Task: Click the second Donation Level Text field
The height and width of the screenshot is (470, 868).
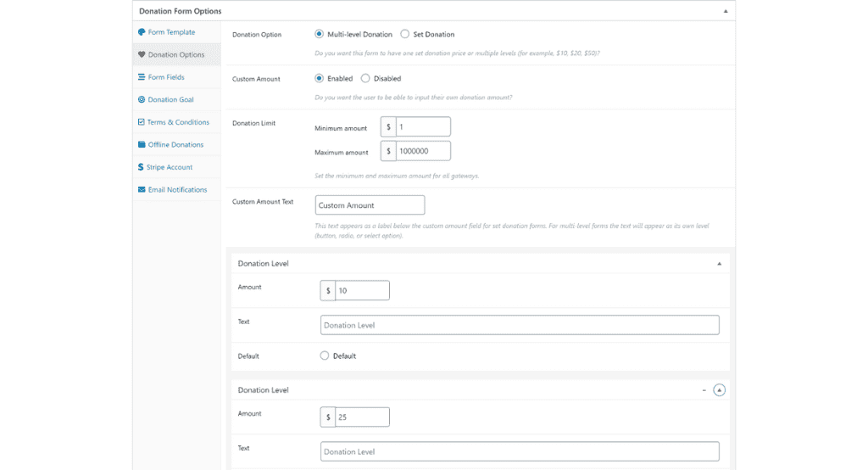Action: (520, 451)
